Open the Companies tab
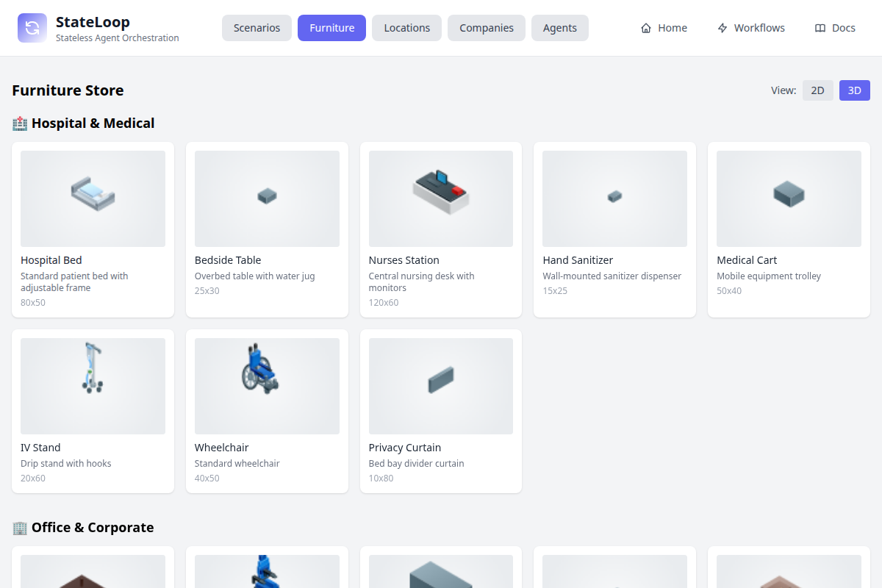Screen dimensions: 882x588 tap(487, 28)
